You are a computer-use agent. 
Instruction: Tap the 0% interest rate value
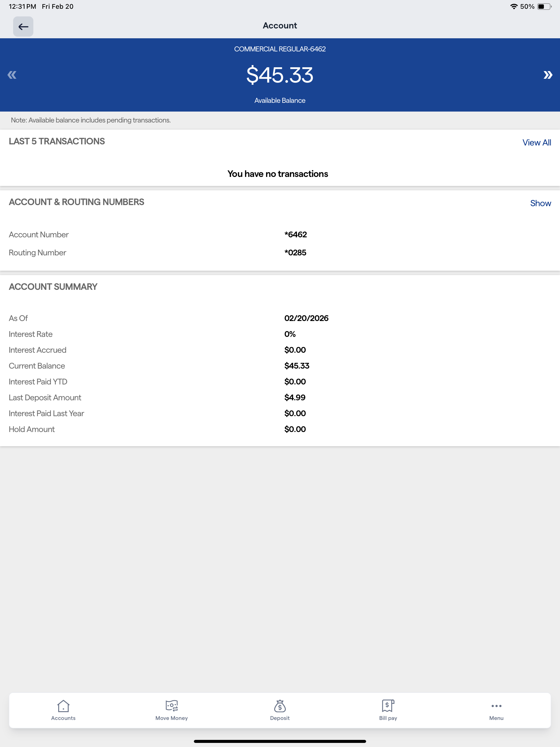click(290, 334)
